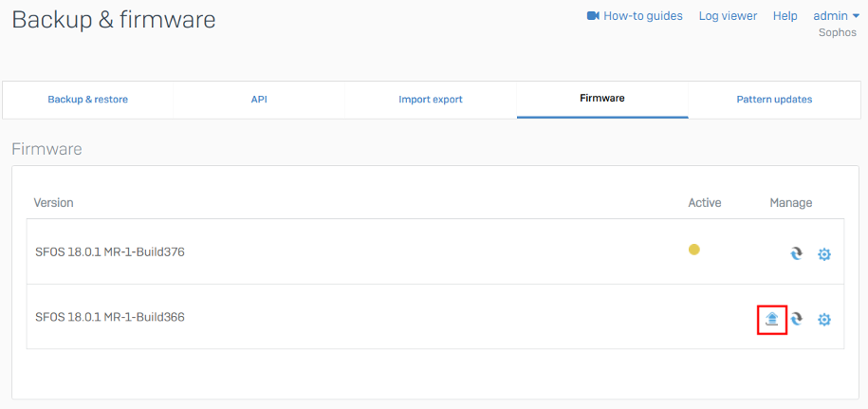This screenshot has width=868, height=409.
Task: Switch to Backup & restore tab
Action: pos(87,100)
